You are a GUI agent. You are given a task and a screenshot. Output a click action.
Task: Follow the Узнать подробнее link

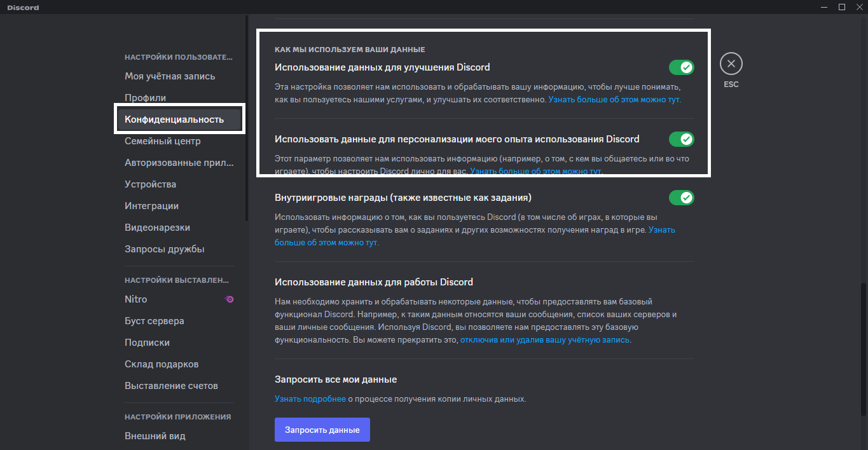point(310,399)
